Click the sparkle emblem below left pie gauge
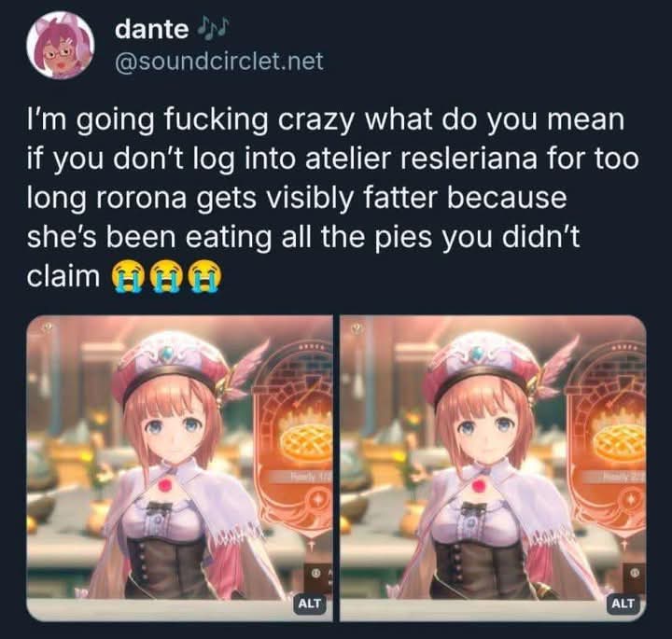 click(318, 499)
